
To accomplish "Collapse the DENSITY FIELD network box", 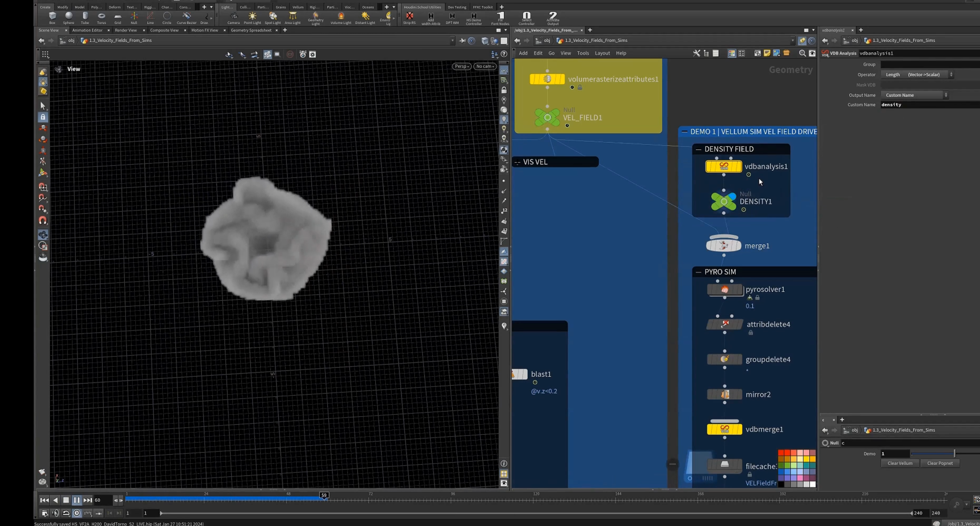I will 698,149.
